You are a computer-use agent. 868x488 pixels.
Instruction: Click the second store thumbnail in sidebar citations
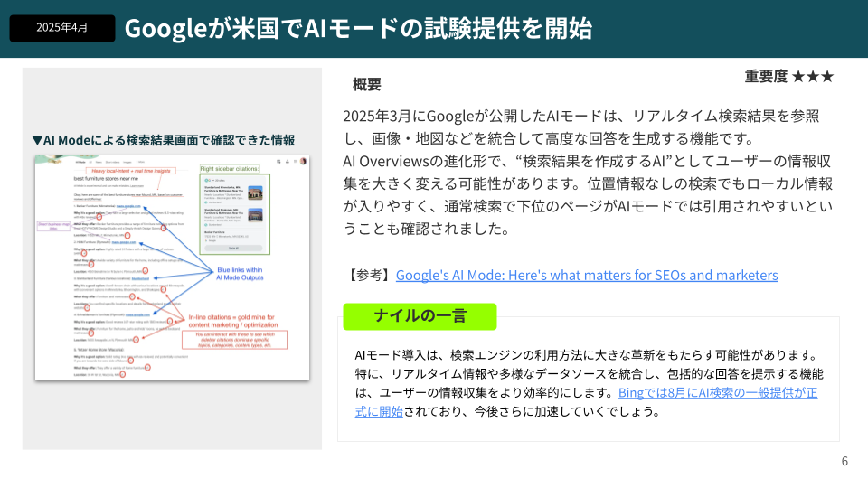point(255,217)
